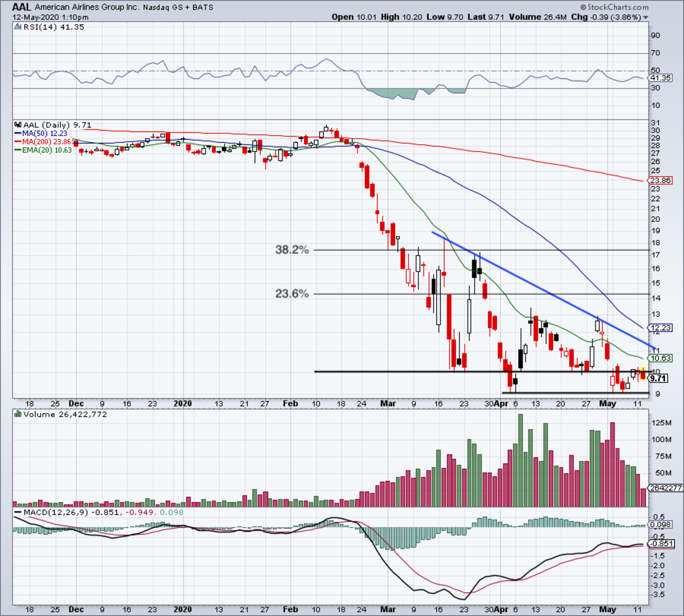
Task: Click the 12.23 MA(50) price tag
Action: 660,328
